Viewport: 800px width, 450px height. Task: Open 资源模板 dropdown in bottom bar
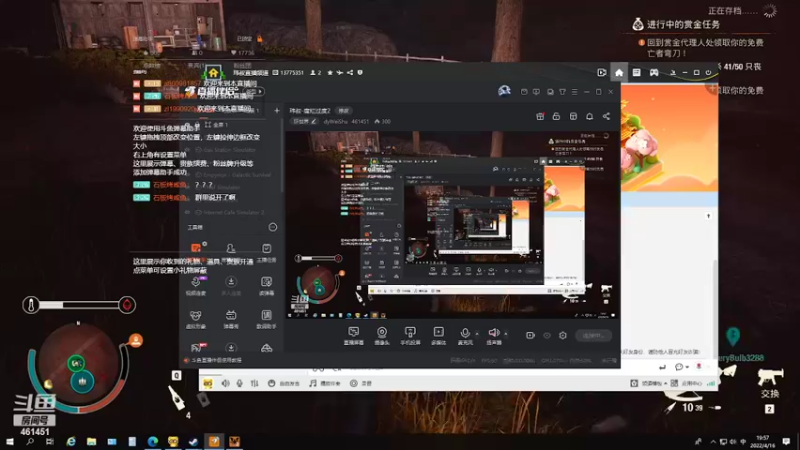click(648, 383)
